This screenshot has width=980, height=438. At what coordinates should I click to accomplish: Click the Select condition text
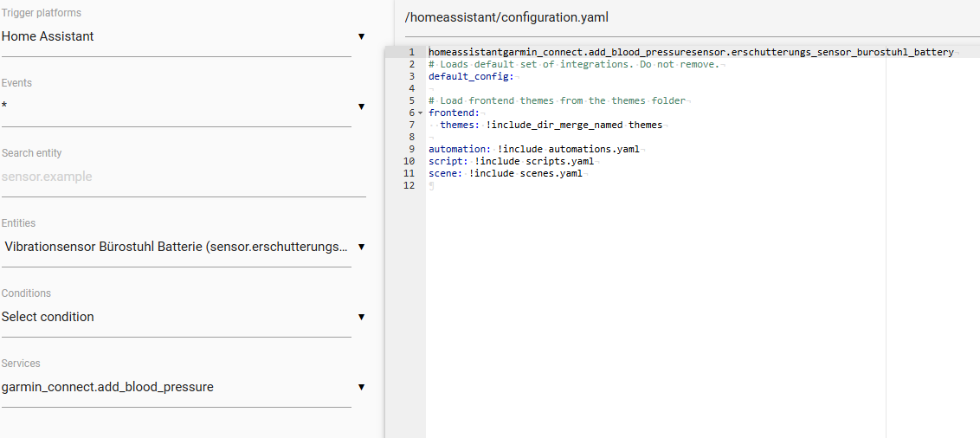point(48,317)
